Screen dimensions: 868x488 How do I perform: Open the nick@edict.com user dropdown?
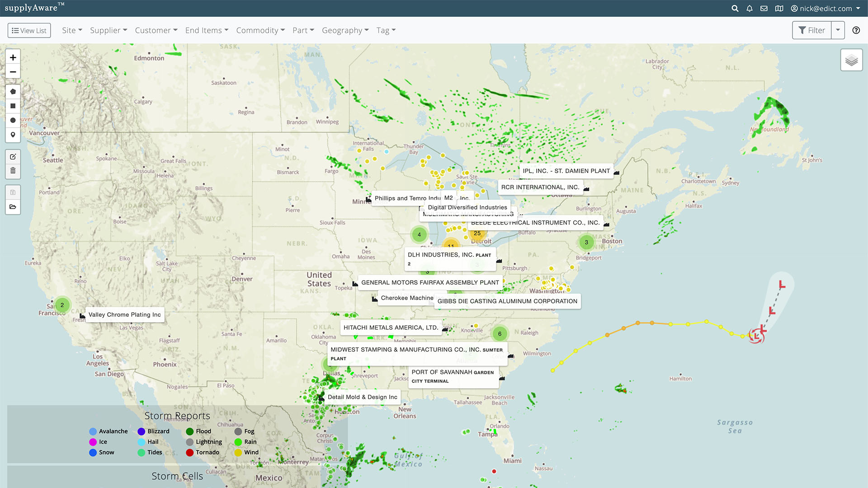[825, 9]
